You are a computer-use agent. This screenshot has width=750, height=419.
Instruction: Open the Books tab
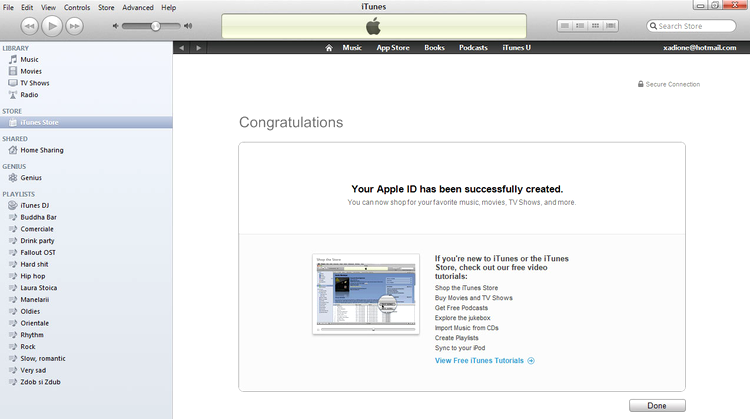434,48
